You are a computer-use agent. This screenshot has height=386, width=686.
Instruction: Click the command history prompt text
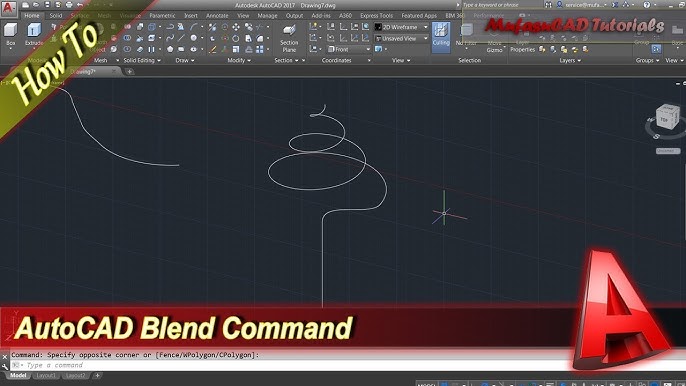point(135,355)
